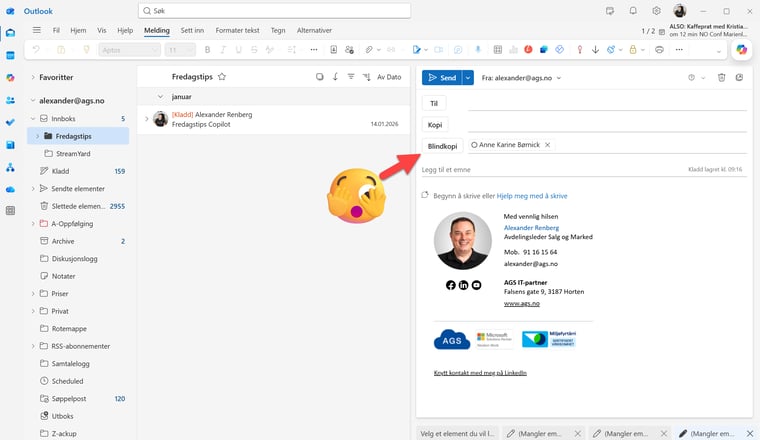Click the Blindkopi button
The height and width of the screenshot is (440, 760).
[442, 146]
